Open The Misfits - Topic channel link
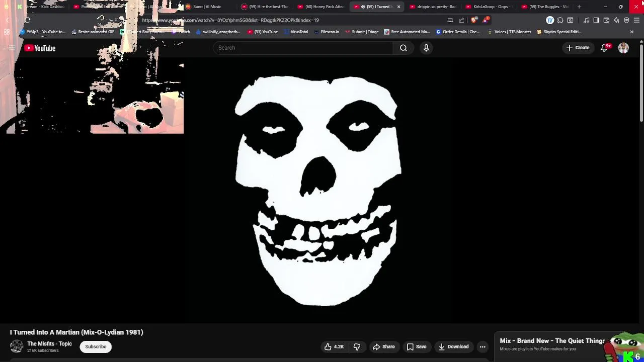 (49, 344)
